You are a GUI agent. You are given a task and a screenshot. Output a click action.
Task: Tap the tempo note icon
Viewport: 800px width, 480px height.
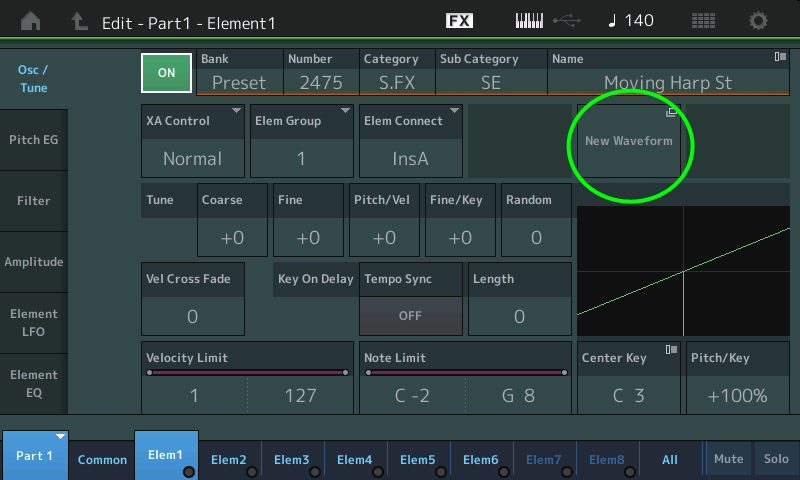click(x=612, y=21)
